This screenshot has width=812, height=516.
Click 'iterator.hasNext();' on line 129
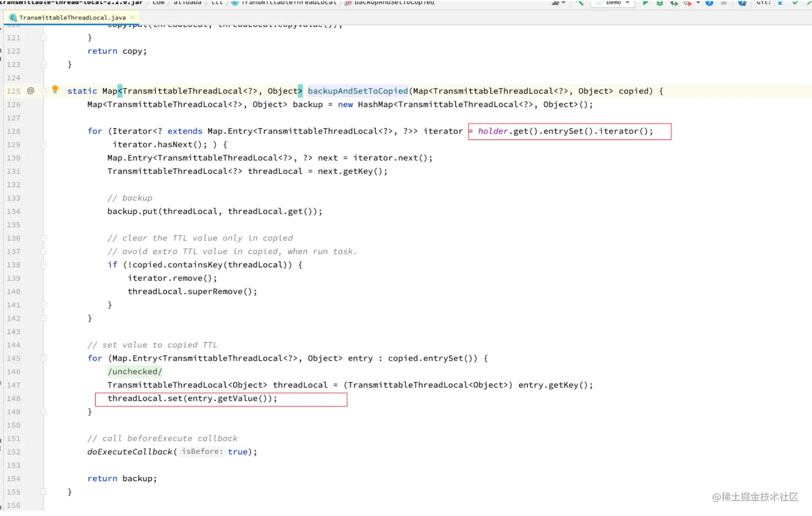tap(160, 145)
